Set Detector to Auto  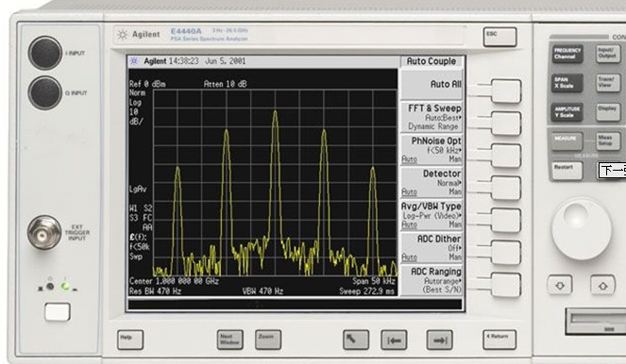click(409, 192)
